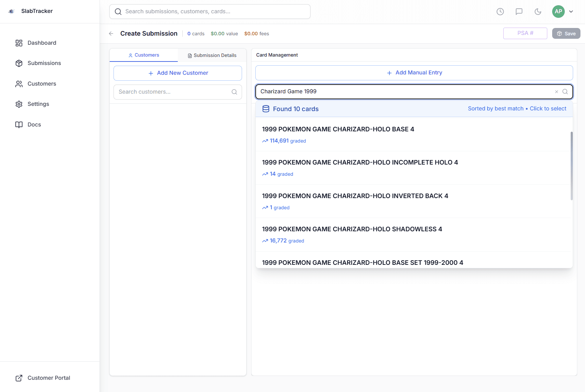Switch to the Submission Details tab

coord(212,55)
